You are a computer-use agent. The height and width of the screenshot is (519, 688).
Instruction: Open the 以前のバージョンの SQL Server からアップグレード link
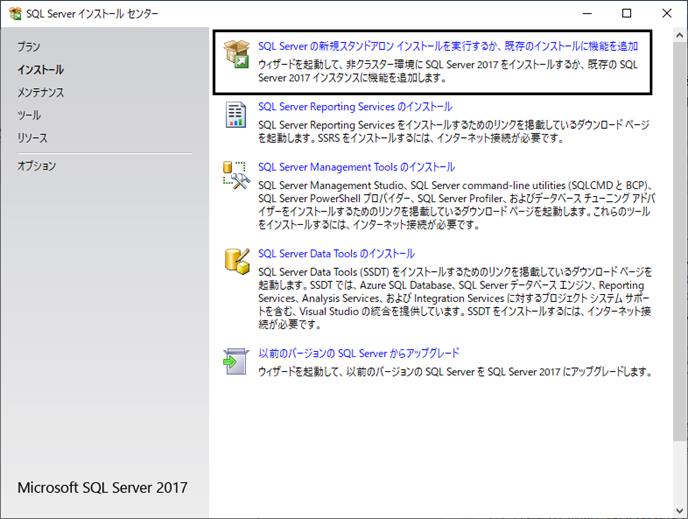pos(358,353)
